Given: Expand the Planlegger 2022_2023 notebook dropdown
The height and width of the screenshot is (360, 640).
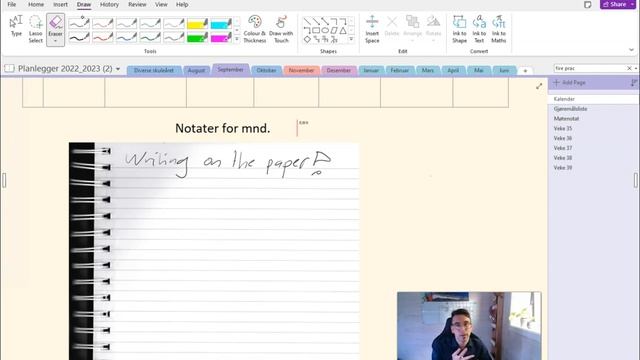Looking at the screenshot, I should click(x=118, y=69).
